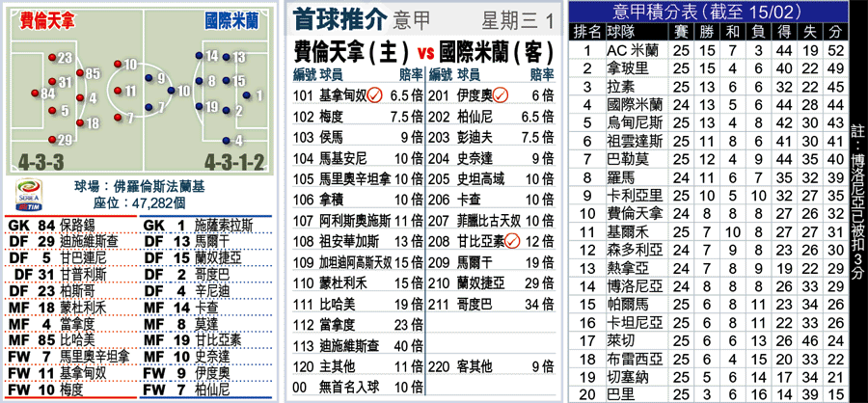Select red player dot numbered 29
The image size is (868, 403).
(x=52, y=140)
